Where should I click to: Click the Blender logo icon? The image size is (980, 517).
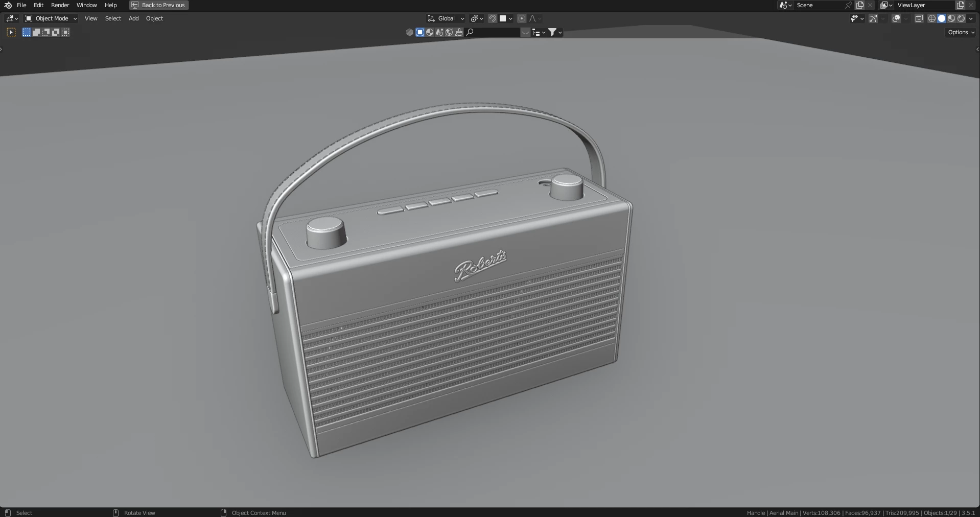click(x=8, y=5)
